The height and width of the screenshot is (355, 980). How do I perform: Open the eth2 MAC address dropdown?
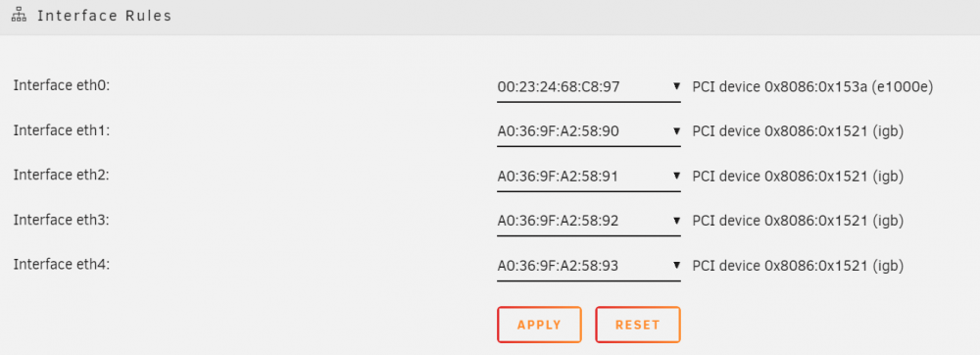pos(589,177)
